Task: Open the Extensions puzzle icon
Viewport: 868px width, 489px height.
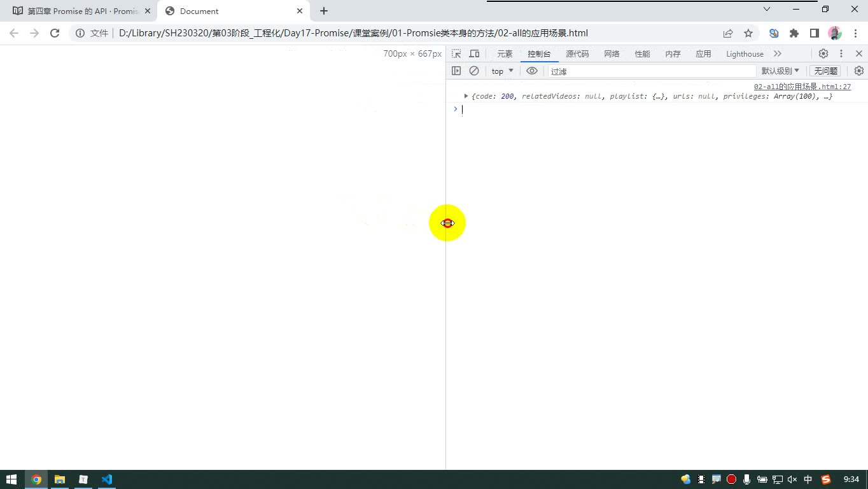Action: click(x=794, y=33)
